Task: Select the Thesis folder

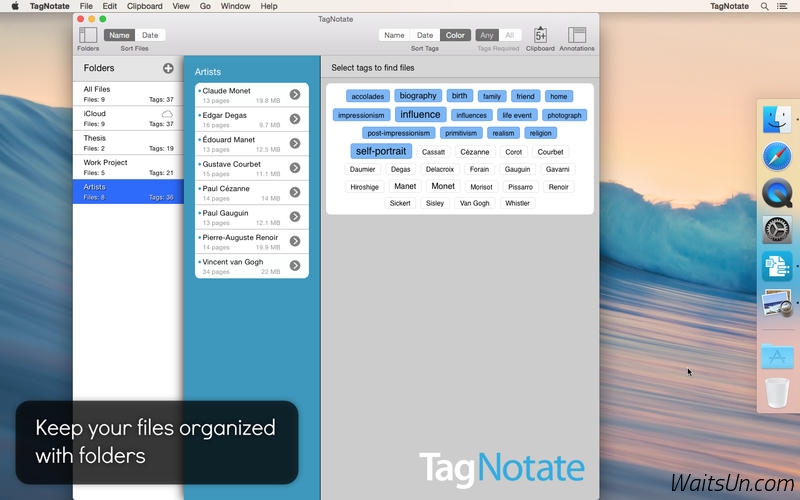Action: point(129,143)
